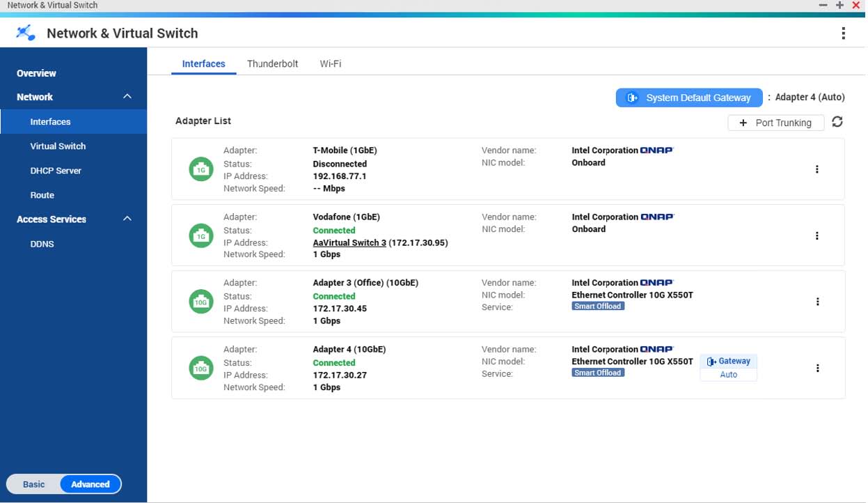
Task: Click the Vodafone adapter 1G port icon
Action: (201, 236)
